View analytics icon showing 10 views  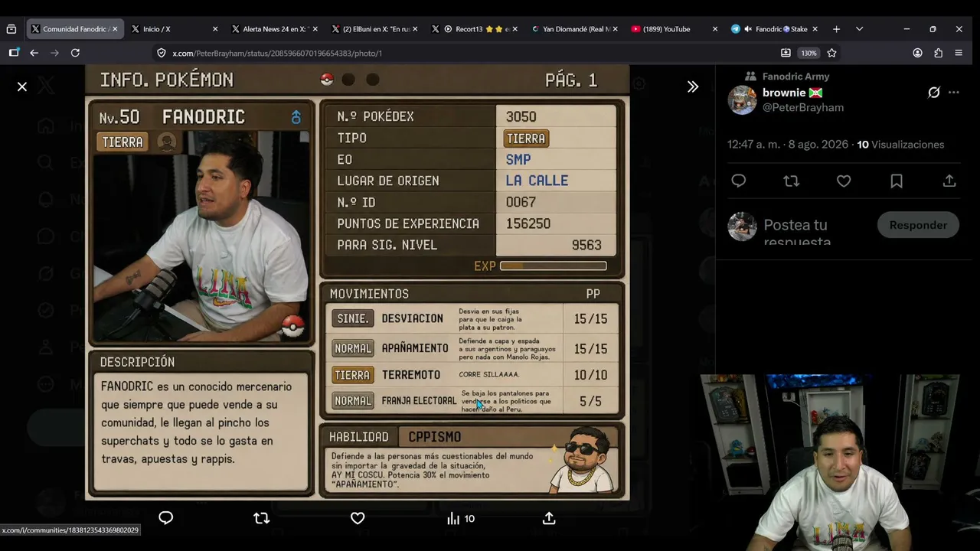point(461,518)
